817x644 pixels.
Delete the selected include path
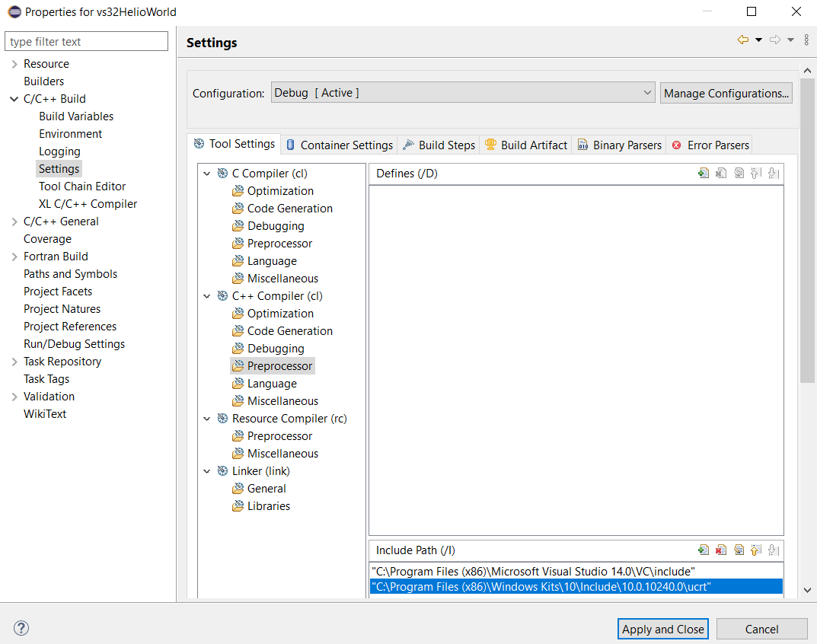[721, 550]
